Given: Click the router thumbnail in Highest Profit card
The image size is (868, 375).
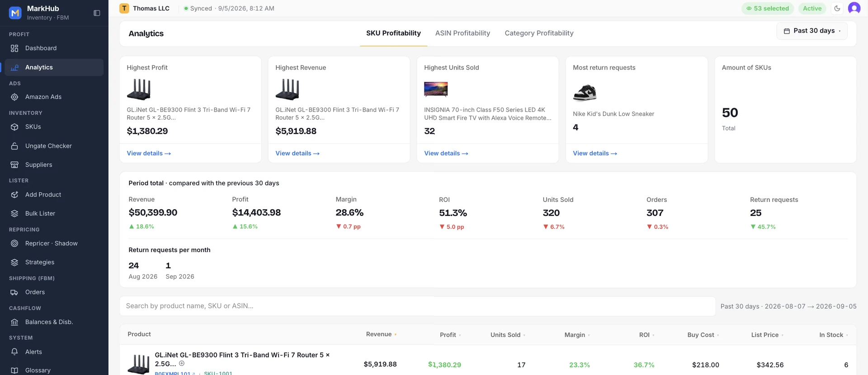Looking at the screenshot, I should (x=139, y=89).
